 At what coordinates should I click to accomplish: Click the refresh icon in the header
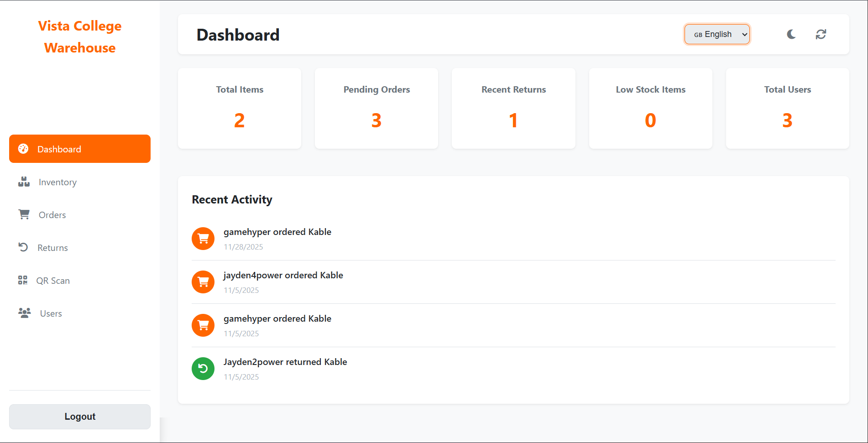point(821,34)
